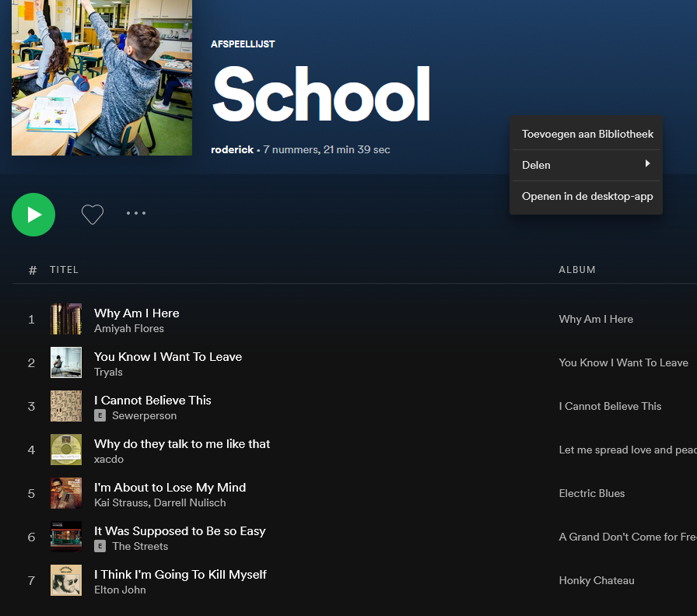Image resolution: width=697 pixels, height=616 pixels.
Task: Open artist Sewerperson
Action: tap(144, 415)
